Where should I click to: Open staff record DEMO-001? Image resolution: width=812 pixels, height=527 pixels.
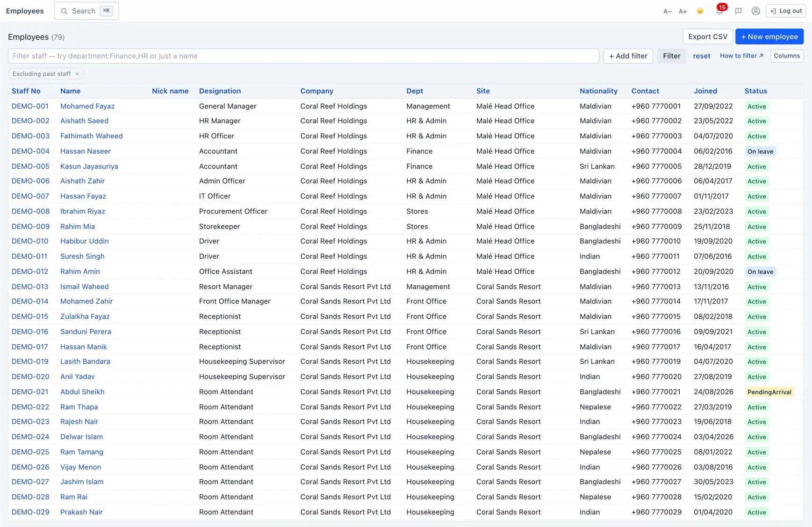(30, 106)
